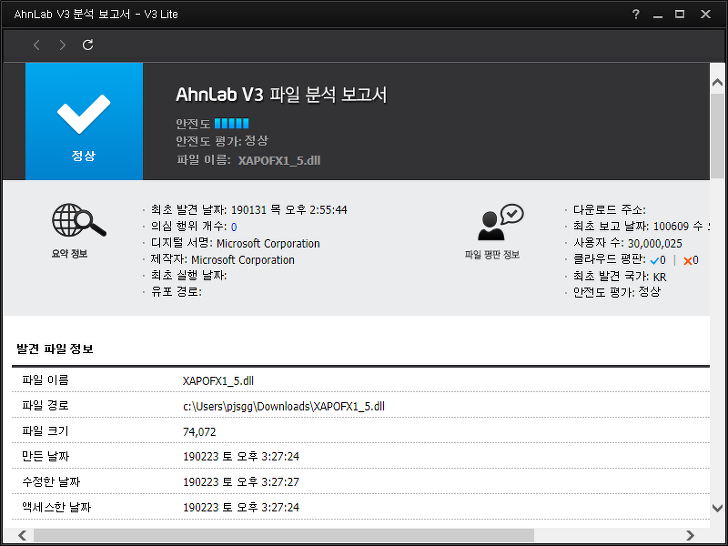Click the vertical scrollbar up arrow
The image size is (728, 546).
click(x=717, y=83)
